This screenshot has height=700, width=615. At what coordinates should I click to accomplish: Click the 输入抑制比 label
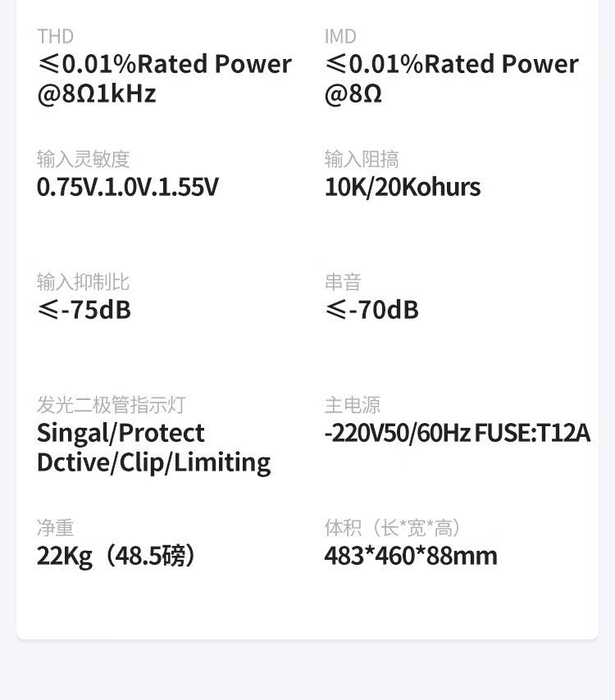click(84, 282)
